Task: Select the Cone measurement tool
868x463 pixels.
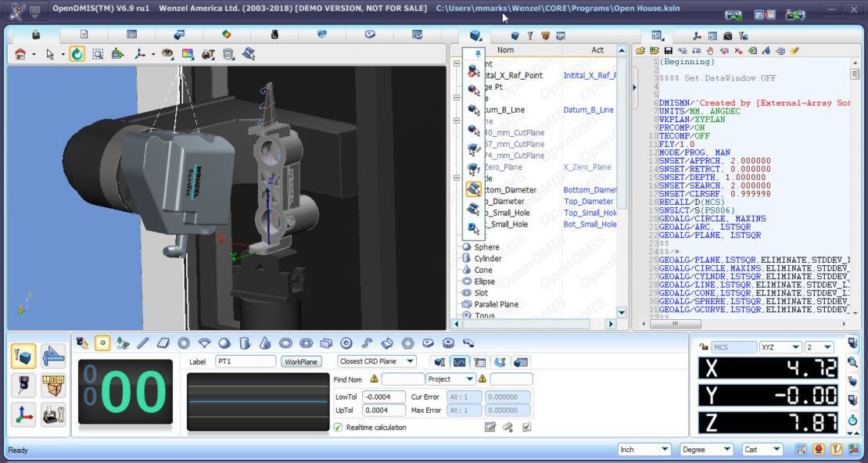Action: click(264, 343)
